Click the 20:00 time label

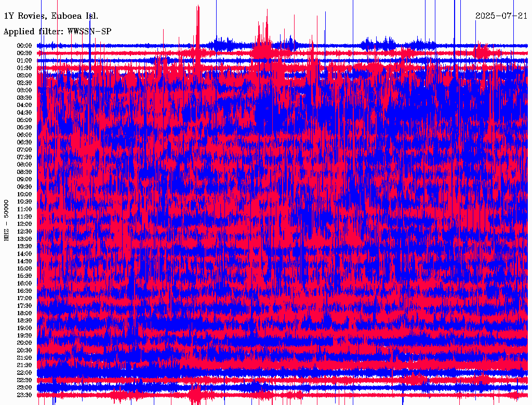pos(24,343)
